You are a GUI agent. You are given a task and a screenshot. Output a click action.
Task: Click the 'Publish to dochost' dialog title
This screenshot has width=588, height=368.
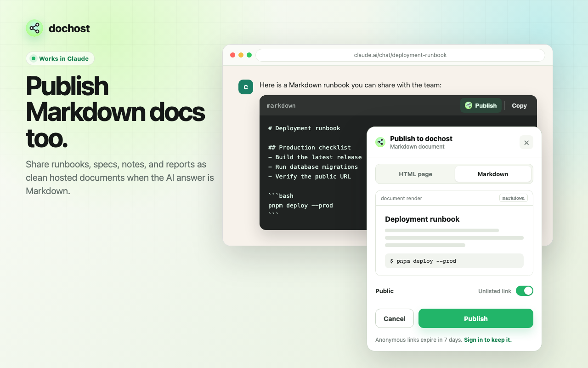[421, 138]
